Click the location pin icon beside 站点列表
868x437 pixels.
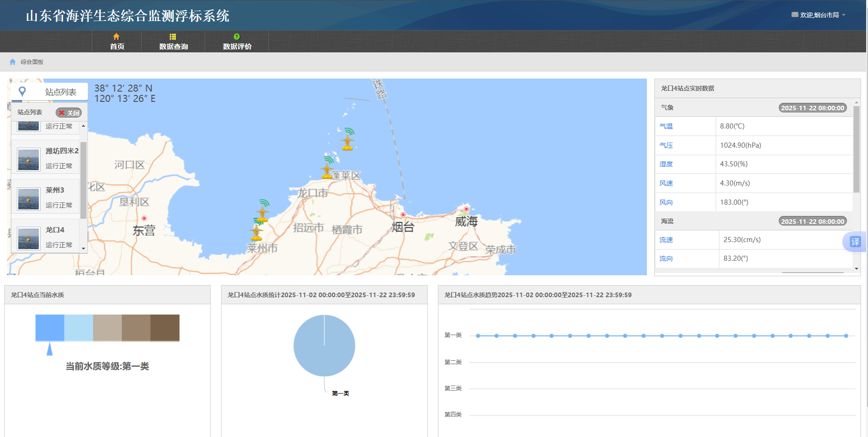tap(22, 92)
